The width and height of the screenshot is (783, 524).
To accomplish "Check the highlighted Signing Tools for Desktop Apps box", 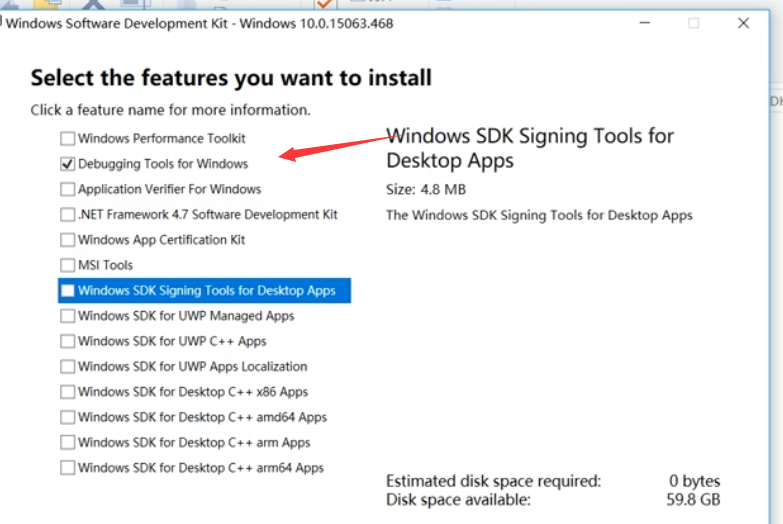I will (67, 291).
